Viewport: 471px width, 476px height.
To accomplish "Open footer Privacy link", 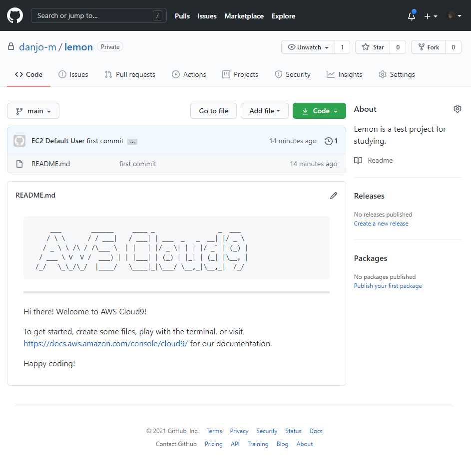I will [x=239, y=431].
